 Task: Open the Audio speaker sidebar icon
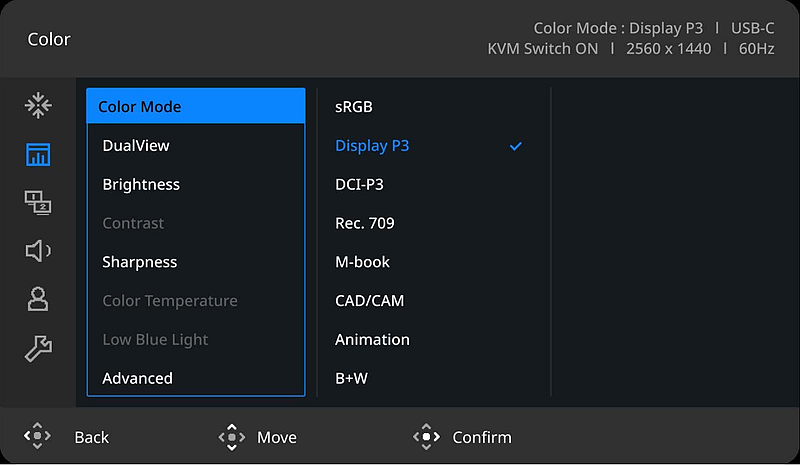(x=38, y=251)
